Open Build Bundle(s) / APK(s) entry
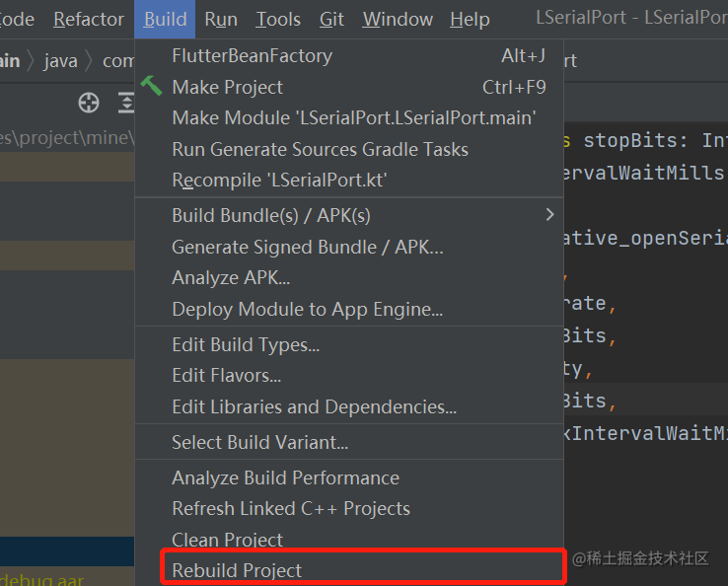The height and width of the screenshot is (586, 728). 349,215
